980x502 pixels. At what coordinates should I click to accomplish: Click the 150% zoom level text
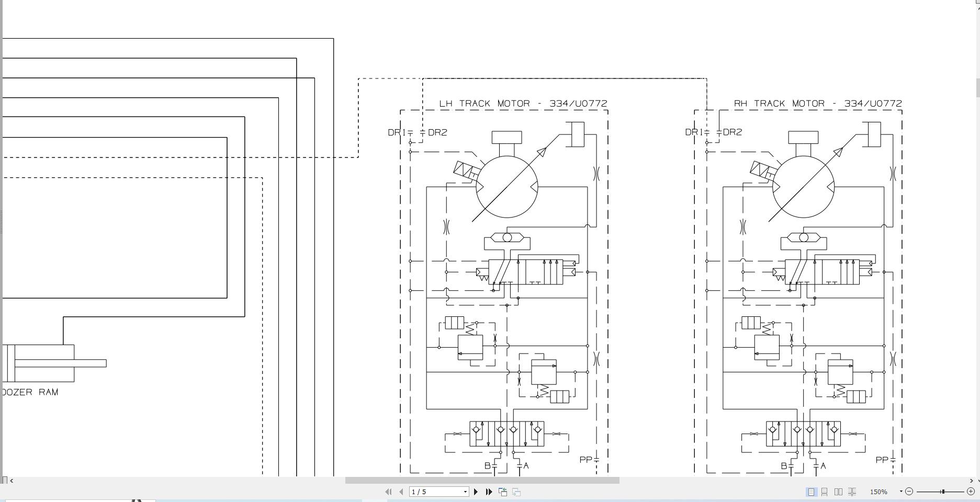click(878, 492)
